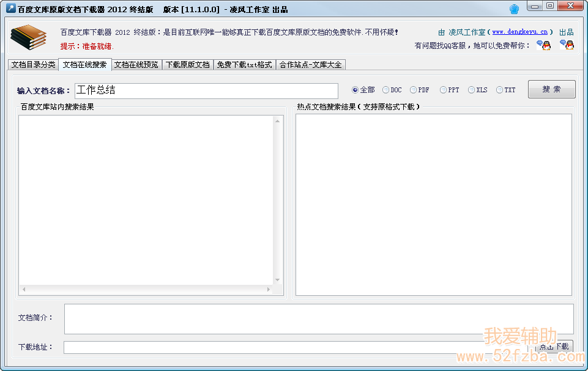Open the 合作站点-文库大全 tab
This screenshot has height=371, width=588.
pos(310,65)
